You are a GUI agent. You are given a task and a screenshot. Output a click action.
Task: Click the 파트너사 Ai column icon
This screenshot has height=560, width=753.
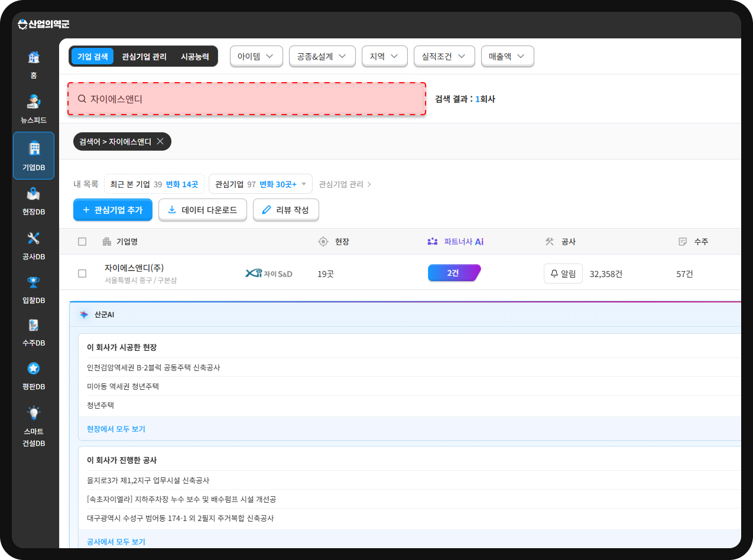pyautogui.click(x=433, y=242)
